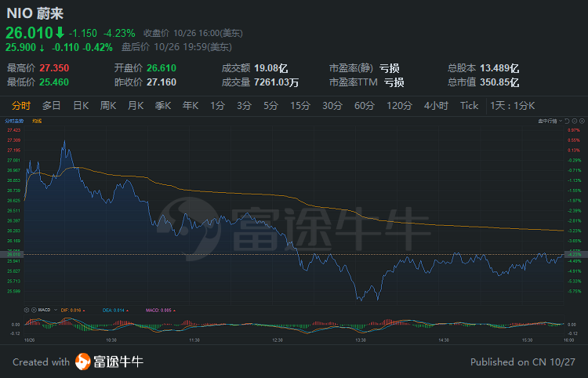Click the after-hours price 25.900
588x378 pixels.
point(20,47)
